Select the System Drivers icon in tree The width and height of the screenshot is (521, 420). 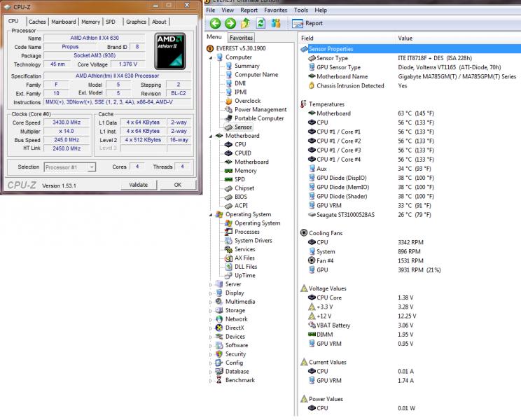228,240
